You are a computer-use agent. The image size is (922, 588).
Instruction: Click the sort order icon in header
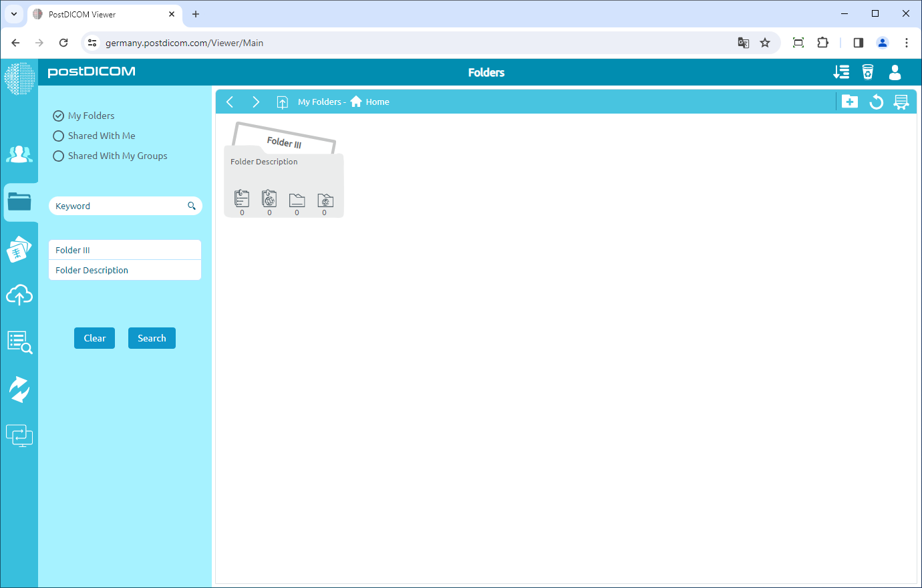[841, 71]
